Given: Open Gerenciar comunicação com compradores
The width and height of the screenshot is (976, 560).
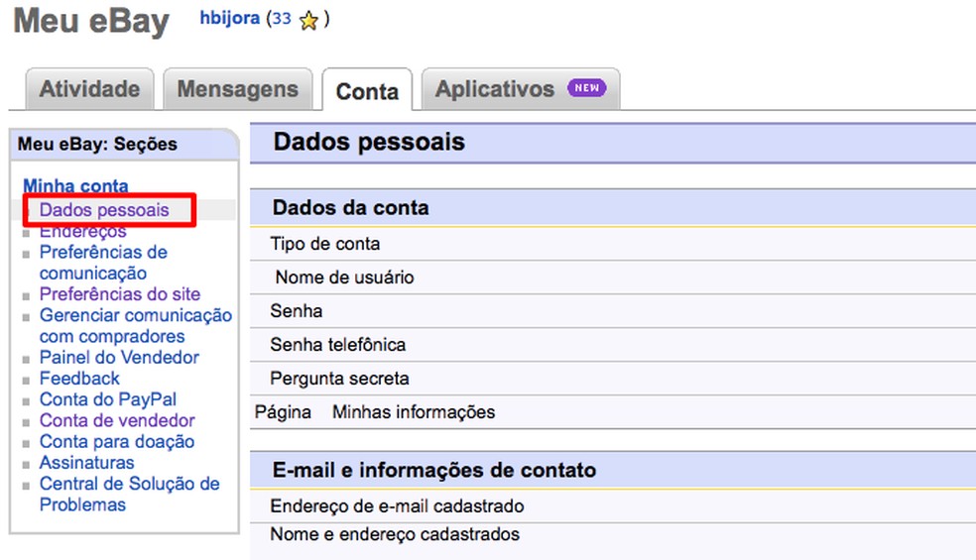Looking at the screenshot, I should [136, 325].
